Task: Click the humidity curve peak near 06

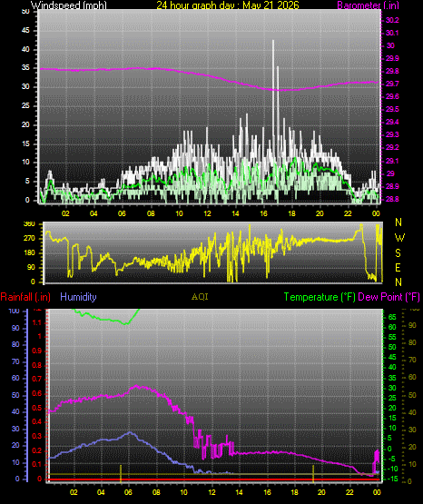Action: [130, 432]
